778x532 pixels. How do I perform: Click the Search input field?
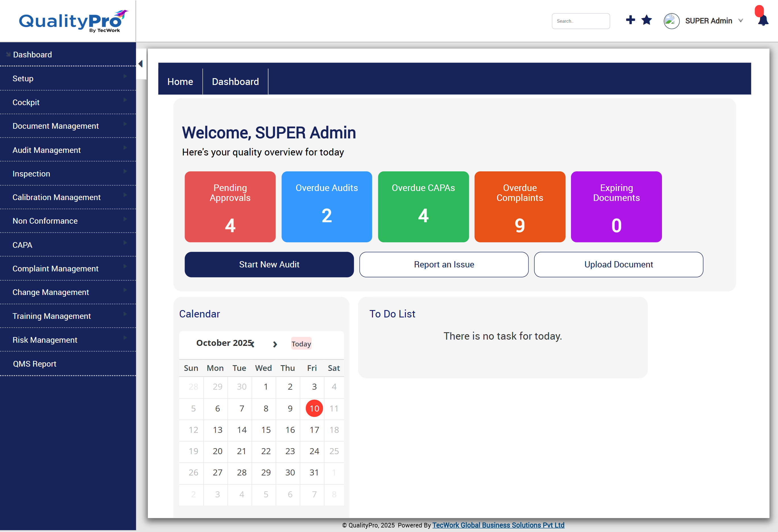point(580,21)
